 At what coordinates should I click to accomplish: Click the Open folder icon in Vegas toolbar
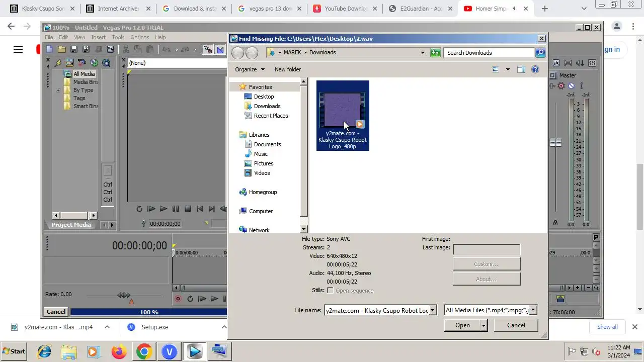pos(62,49)
